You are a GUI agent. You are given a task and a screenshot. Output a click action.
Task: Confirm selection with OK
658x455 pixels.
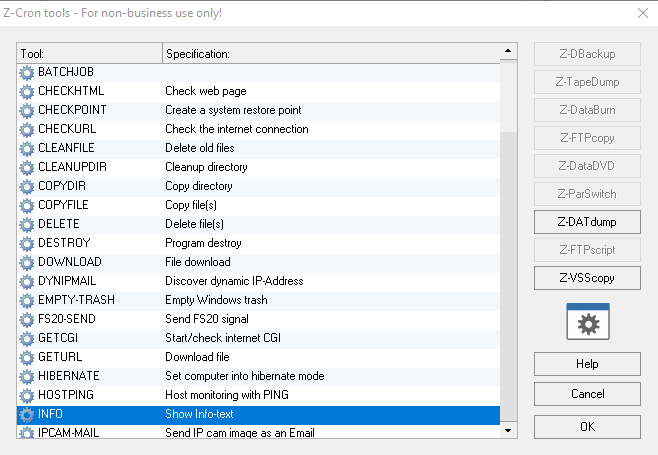tap(587, 427)
